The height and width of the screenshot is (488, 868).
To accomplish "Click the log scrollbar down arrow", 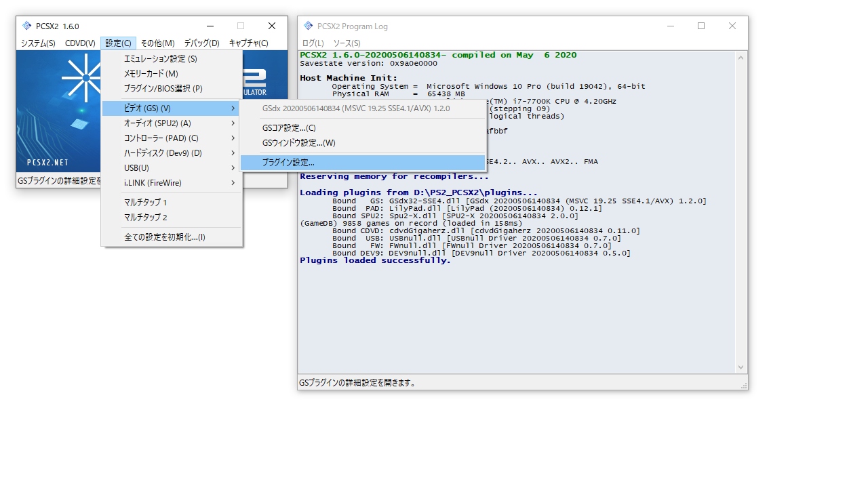I will (x=741, y=367).
